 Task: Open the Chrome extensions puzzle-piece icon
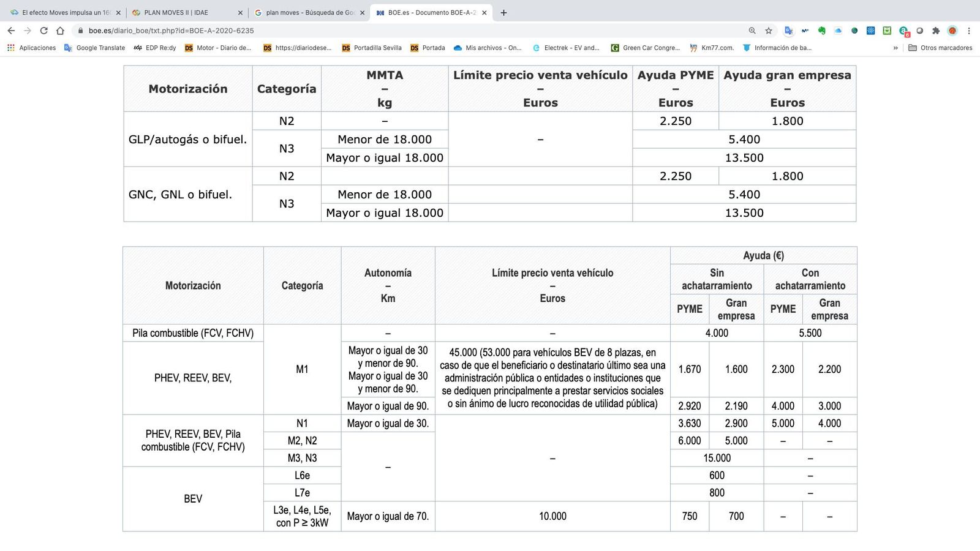(935, 30)
